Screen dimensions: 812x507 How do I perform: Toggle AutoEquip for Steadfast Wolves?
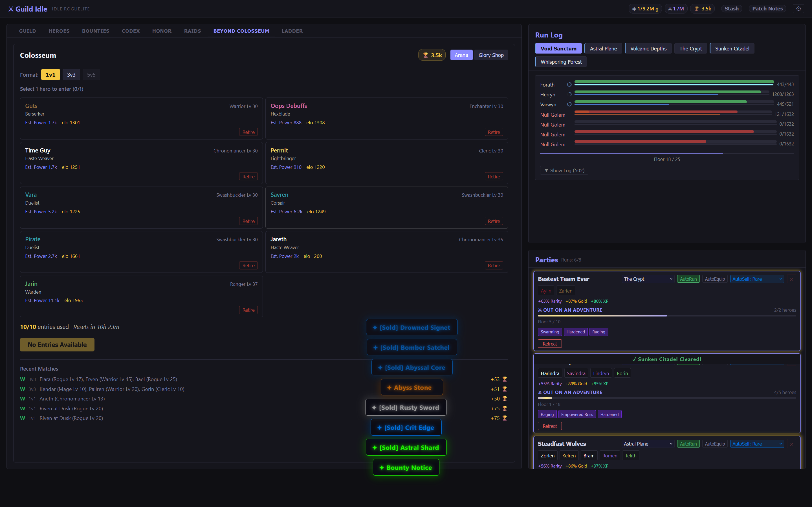715,444
